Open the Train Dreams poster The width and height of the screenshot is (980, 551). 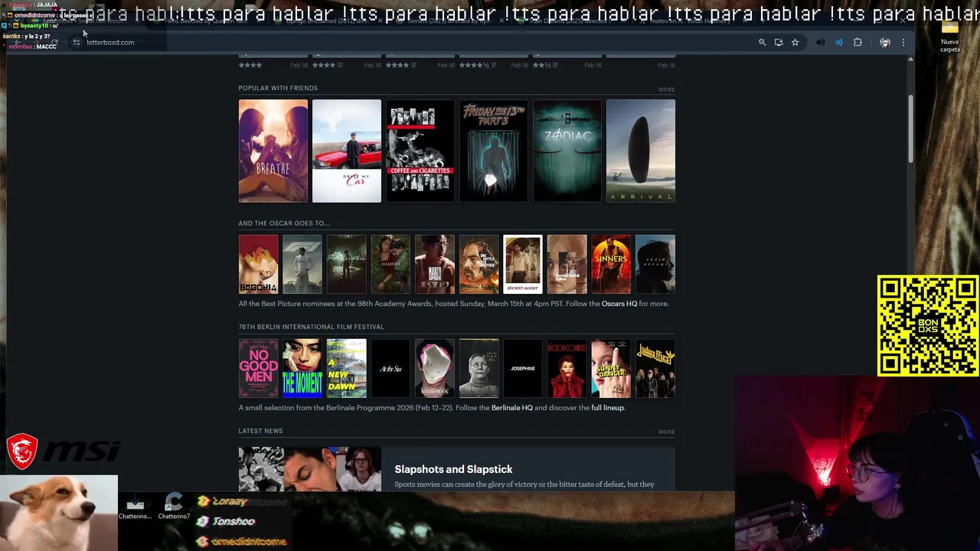[x=655, y=264]
